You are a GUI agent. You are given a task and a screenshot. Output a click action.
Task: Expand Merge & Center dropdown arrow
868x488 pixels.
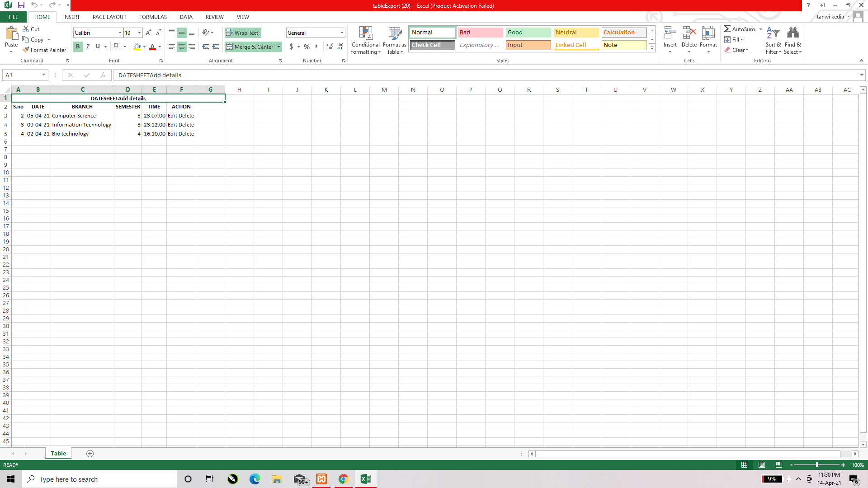[x=278, y=47]
